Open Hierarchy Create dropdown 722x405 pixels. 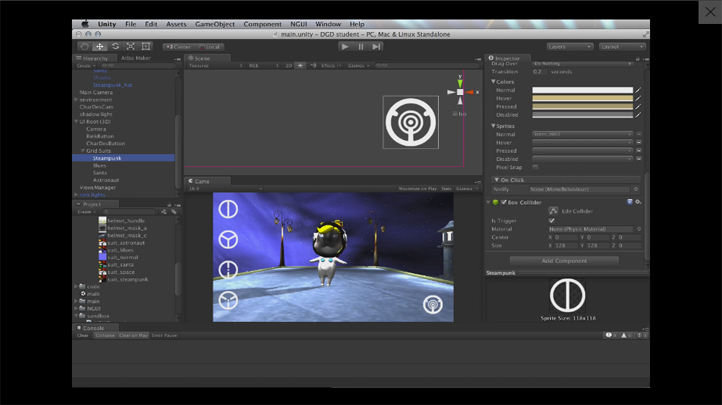[86, 66]
